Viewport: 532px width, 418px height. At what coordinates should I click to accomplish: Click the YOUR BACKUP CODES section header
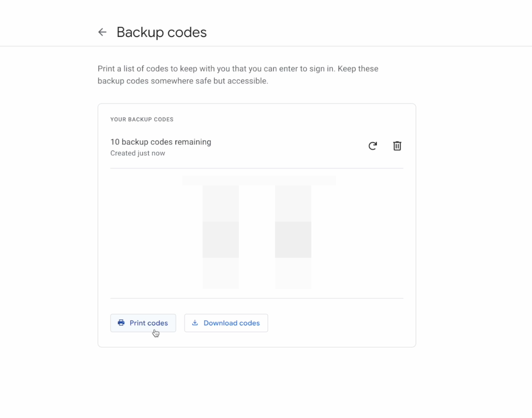[x=142, y=119]
